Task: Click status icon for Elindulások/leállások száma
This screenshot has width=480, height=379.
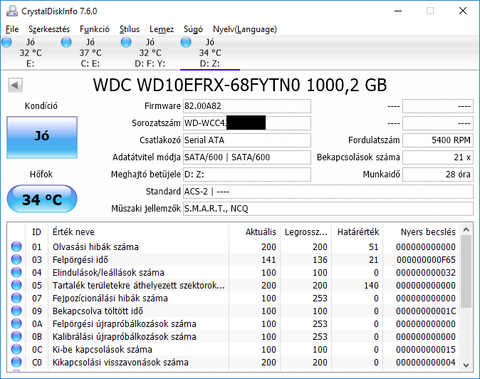Action: point(16,272)
